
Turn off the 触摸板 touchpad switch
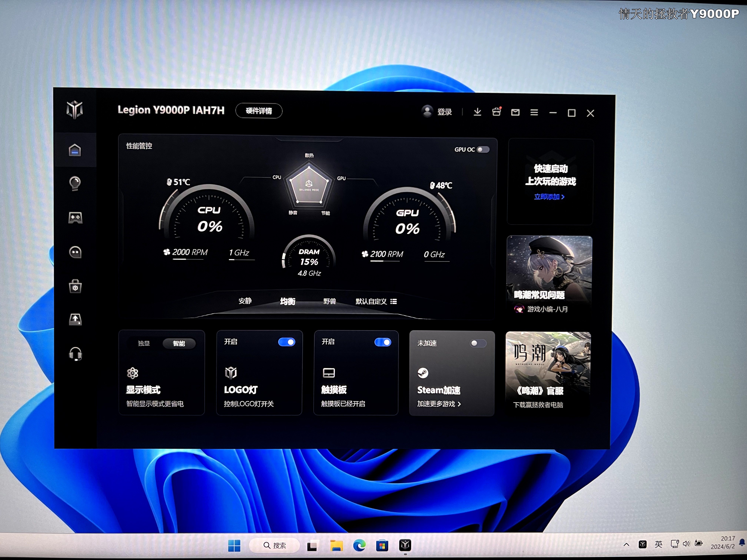[383, 342]
